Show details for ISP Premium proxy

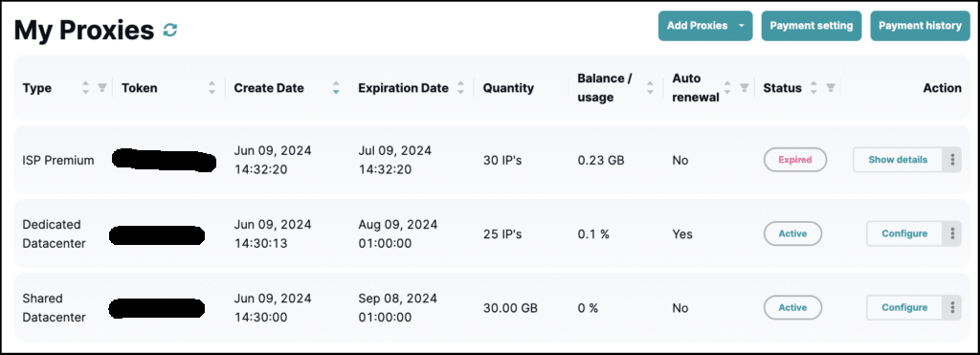(898, 160)
